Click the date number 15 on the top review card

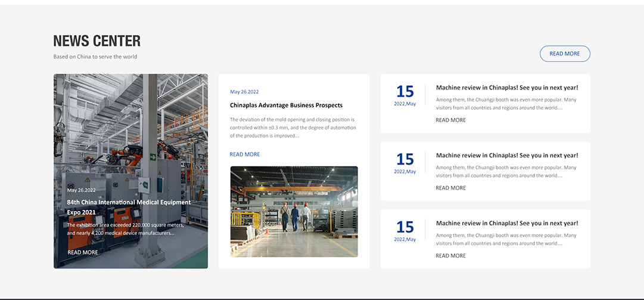click(x=405, y=91)
